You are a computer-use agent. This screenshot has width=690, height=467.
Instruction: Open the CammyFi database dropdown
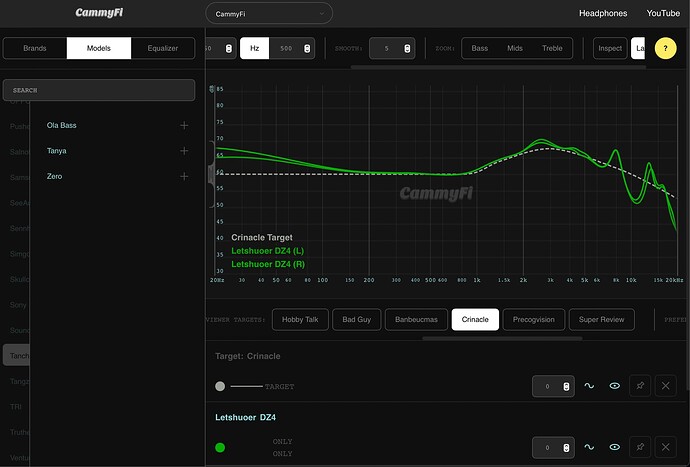[x=269, y=14]
